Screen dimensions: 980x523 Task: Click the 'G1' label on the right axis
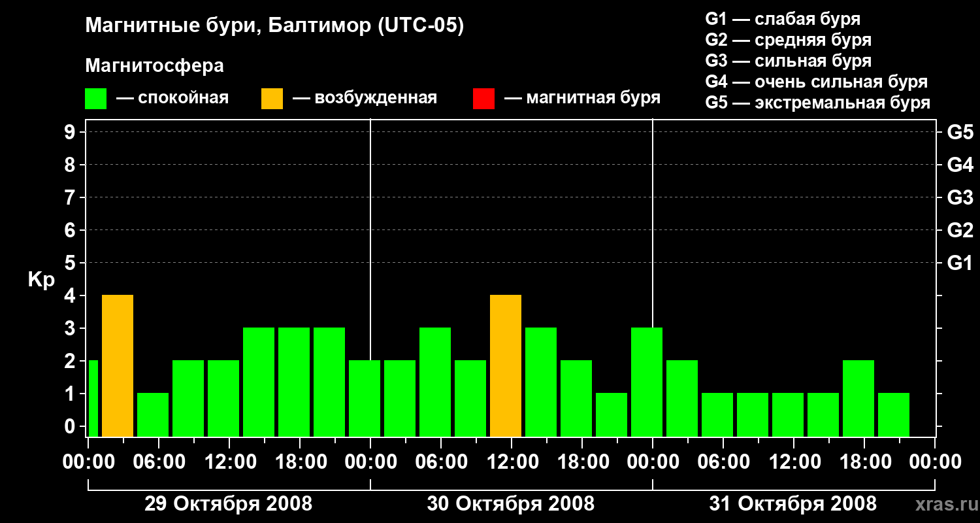960,263
